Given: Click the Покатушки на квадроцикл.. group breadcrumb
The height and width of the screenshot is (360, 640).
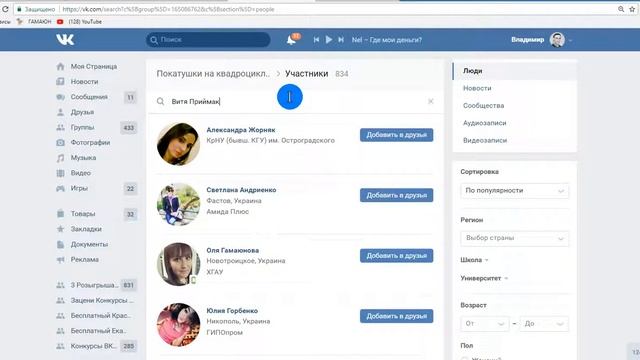Looking at the screenshot, I should point(213,74).
